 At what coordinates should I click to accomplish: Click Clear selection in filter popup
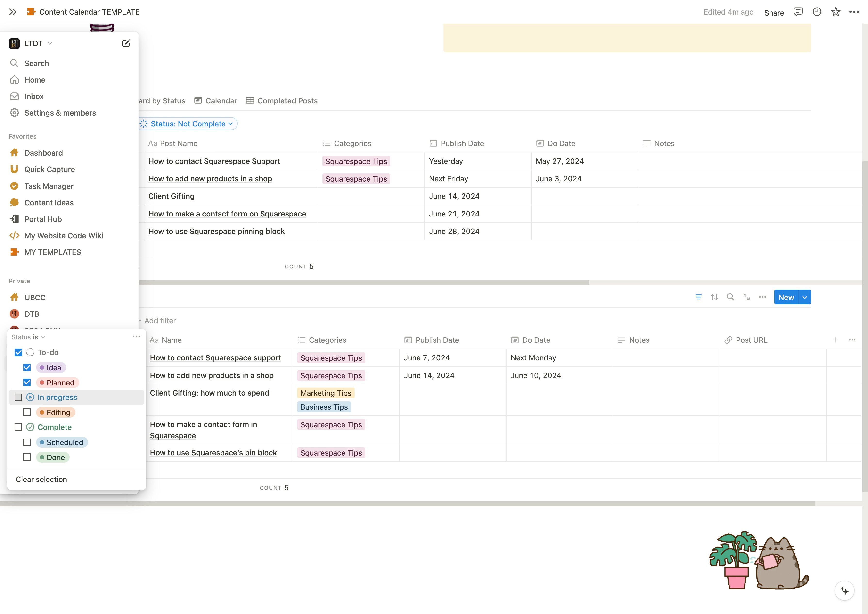(41, 479)
